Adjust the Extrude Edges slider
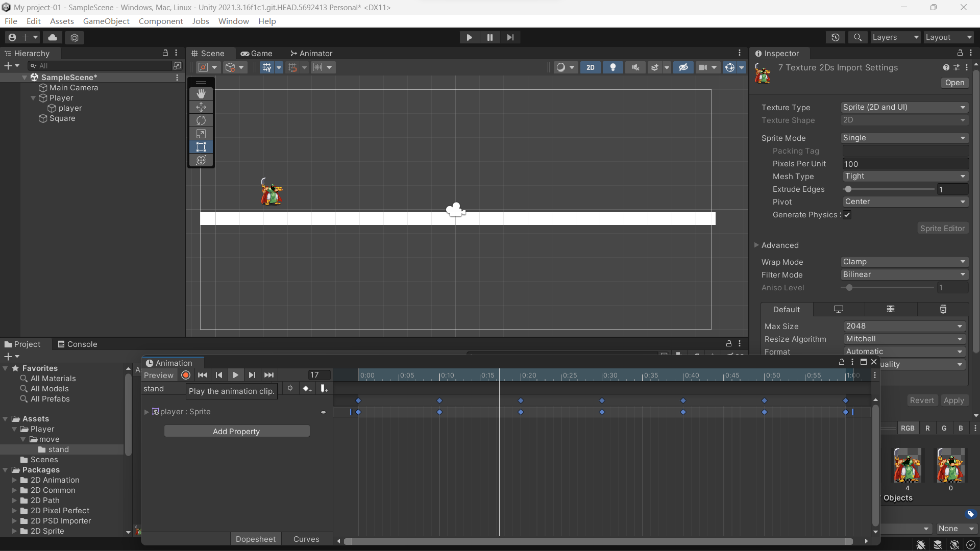 848,189
